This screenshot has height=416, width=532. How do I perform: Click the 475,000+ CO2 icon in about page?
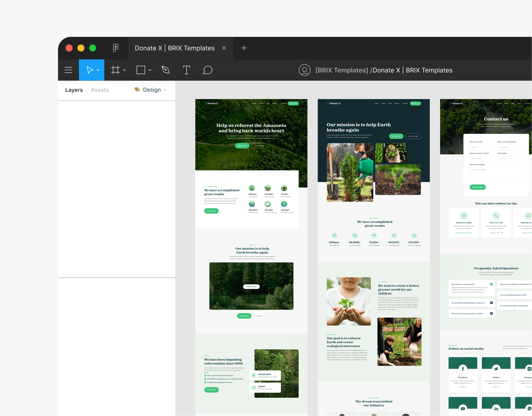click(x=414, y=235)
